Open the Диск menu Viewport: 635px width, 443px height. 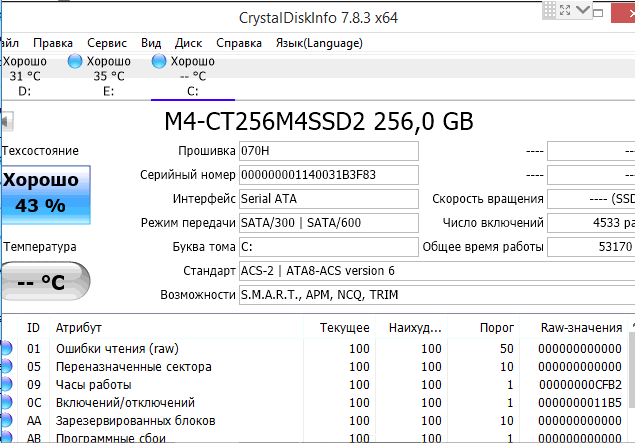[x=189, y=43]
